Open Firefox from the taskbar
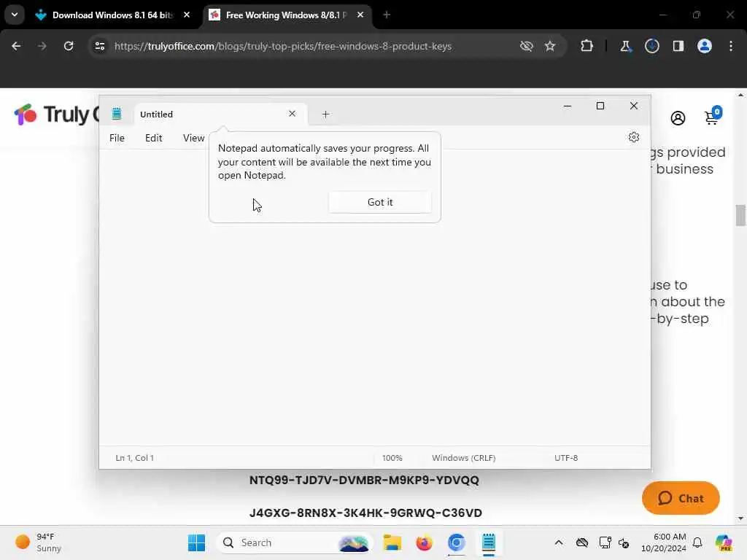 (424, 542)
